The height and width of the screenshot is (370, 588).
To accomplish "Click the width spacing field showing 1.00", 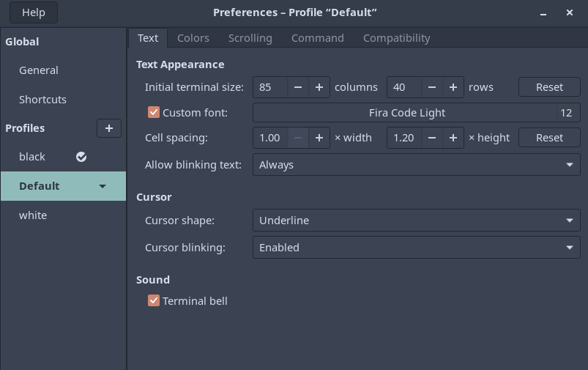I will (270, 138).
